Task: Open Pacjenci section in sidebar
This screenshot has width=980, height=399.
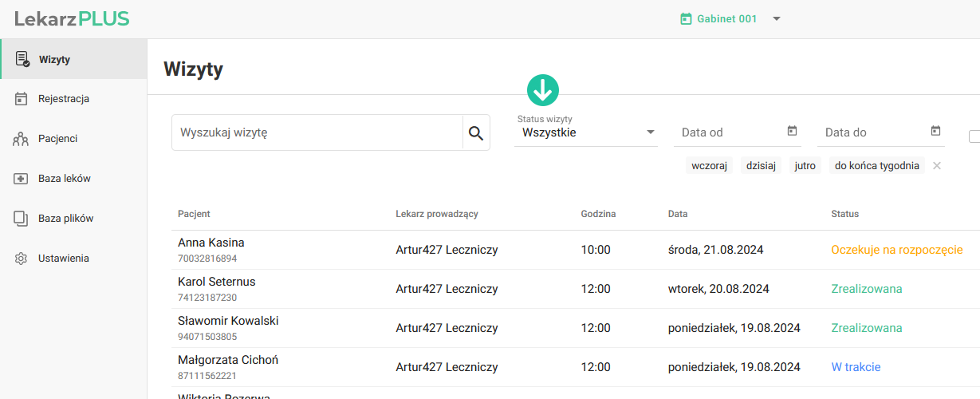Action: click(57, 139)
